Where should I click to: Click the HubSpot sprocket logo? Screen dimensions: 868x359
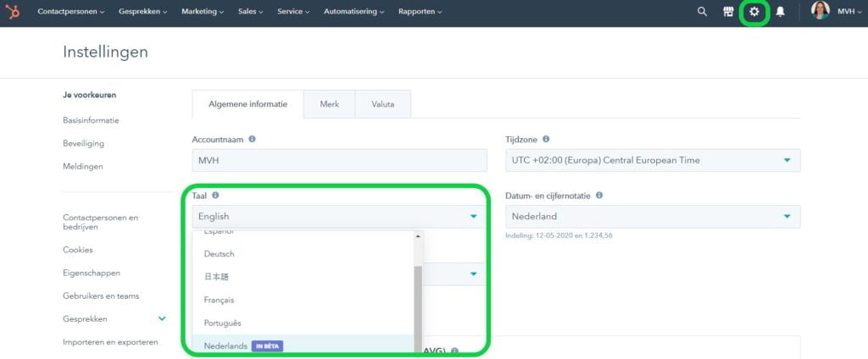point(14,12)
